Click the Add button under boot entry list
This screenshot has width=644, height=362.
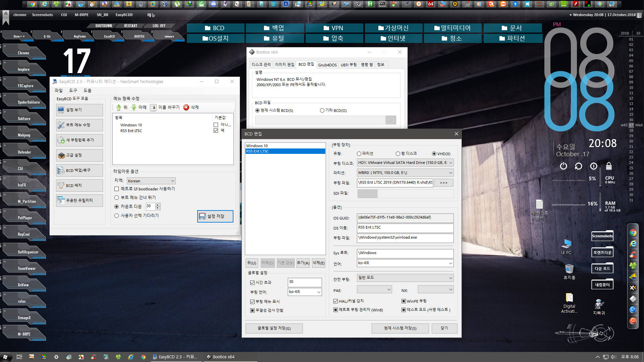[x=303, y=263]
